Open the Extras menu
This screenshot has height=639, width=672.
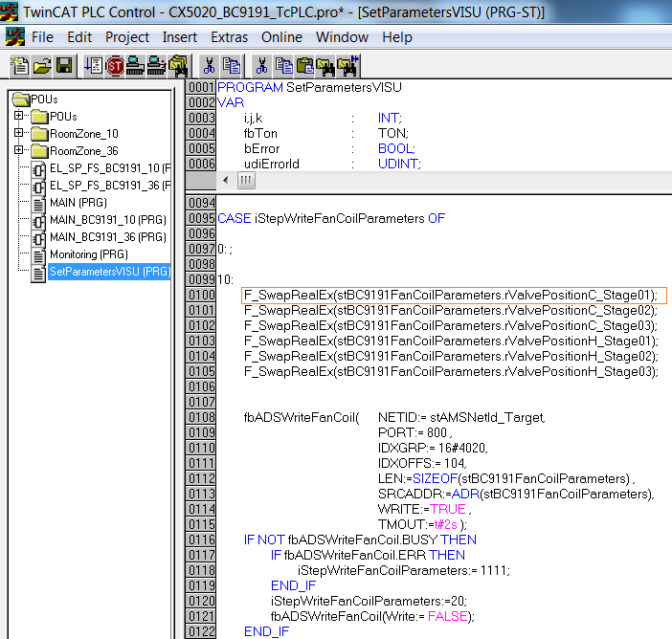click(230, 37)
